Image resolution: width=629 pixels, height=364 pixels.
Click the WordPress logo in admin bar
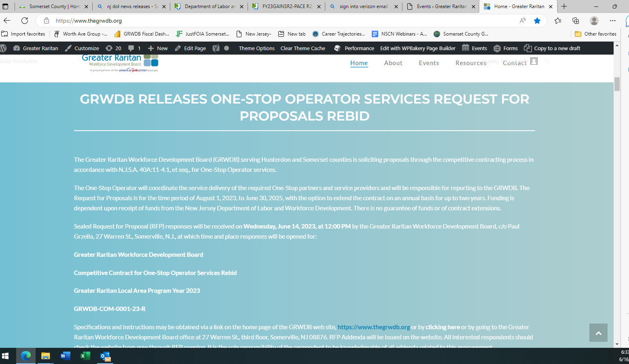4,48
